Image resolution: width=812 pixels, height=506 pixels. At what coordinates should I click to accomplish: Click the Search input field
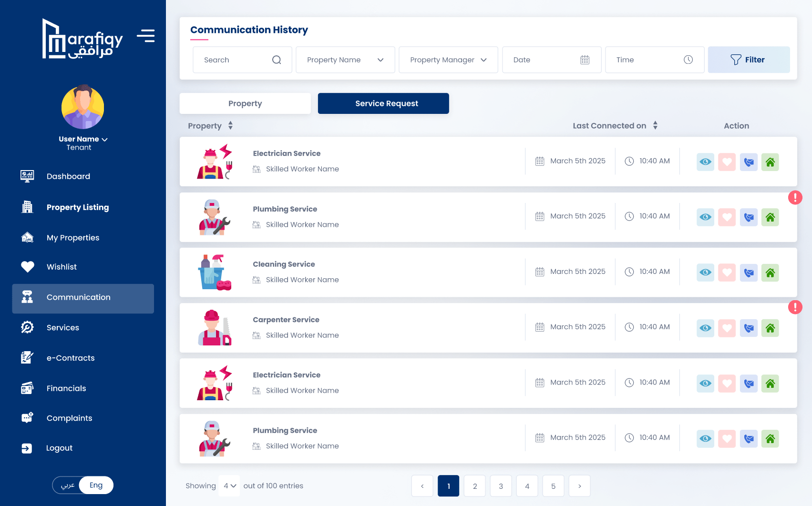coord(242,60)
